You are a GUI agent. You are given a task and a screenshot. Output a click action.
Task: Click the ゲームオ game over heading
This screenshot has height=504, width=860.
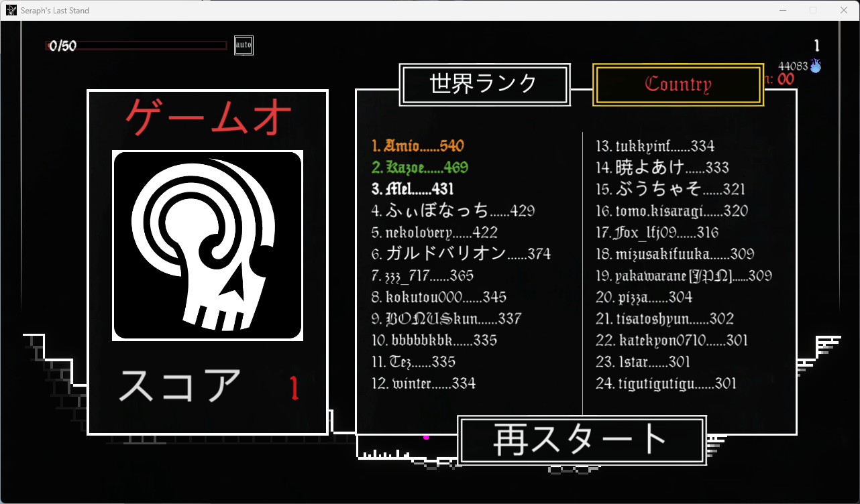click(208, 117)
